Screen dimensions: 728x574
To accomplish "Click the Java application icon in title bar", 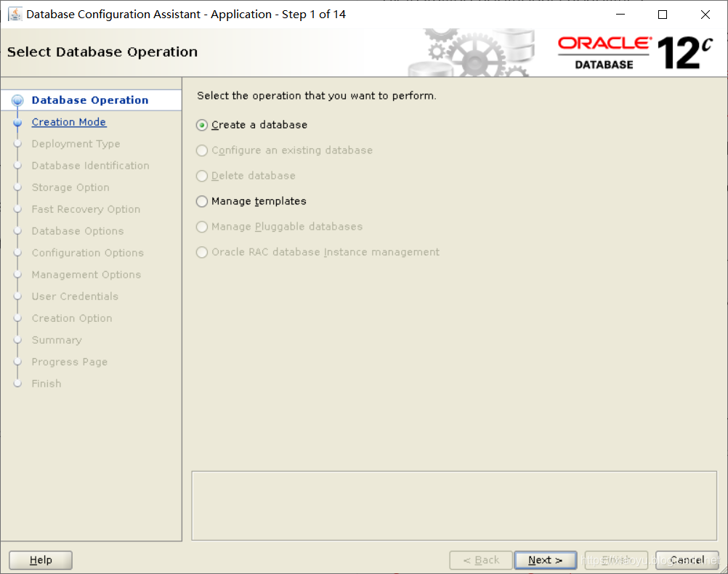I will coord(15,15).
